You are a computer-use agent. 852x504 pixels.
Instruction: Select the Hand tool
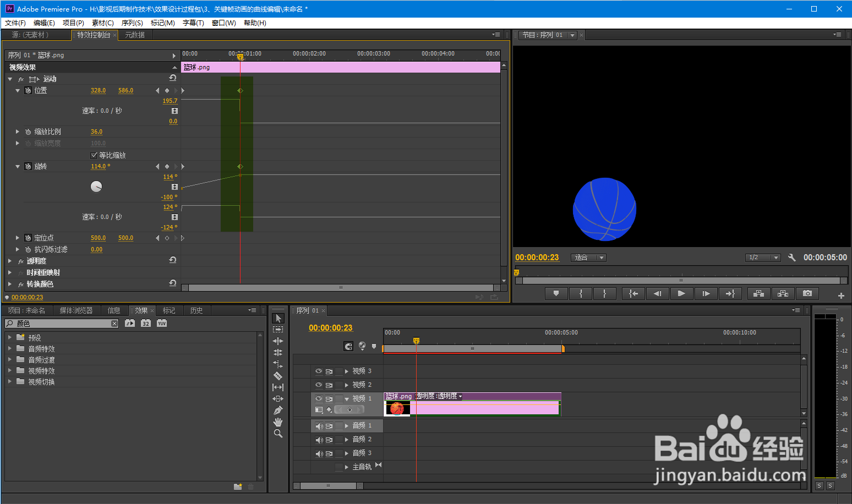pyautogui.click(x=278, y=422)
